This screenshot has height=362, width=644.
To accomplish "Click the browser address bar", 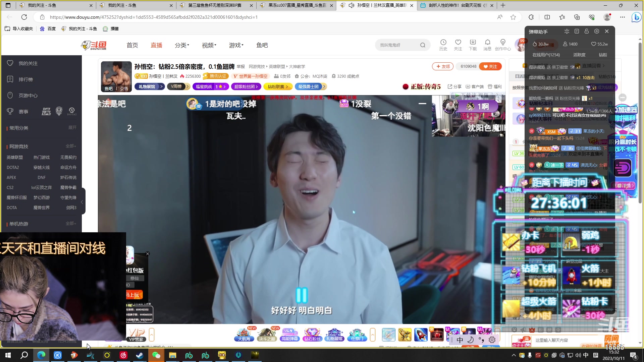I will [x=268, y=17].
